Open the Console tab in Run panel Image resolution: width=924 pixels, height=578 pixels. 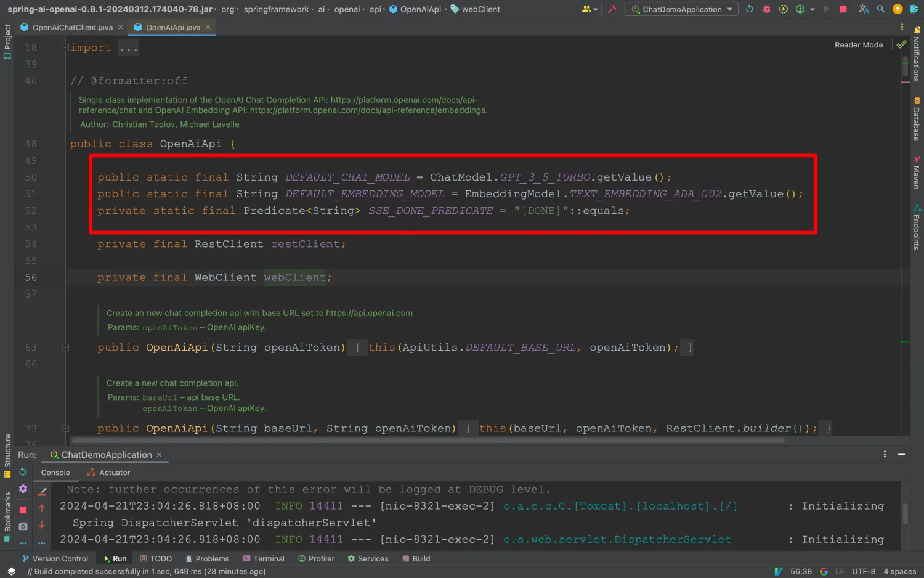55,473
